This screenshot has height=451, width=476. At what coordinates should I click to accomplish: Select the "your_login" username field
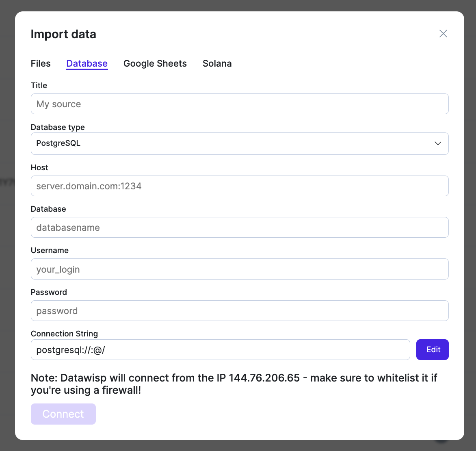pos(240,269)
